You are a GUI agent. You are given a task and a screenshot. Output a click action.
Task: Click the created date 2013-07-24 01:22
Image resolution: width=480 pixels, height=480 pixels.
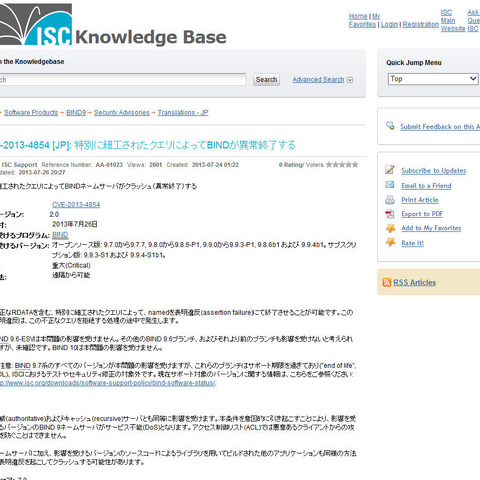215,165
